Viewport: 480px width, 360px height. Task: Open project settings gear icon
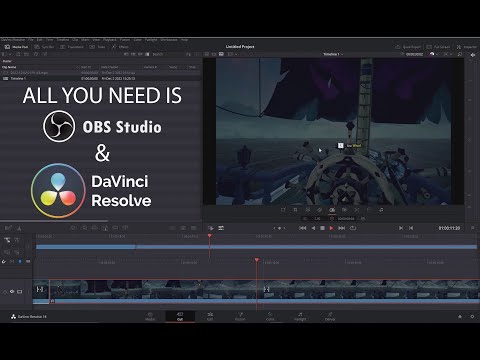tap(472, 316)
